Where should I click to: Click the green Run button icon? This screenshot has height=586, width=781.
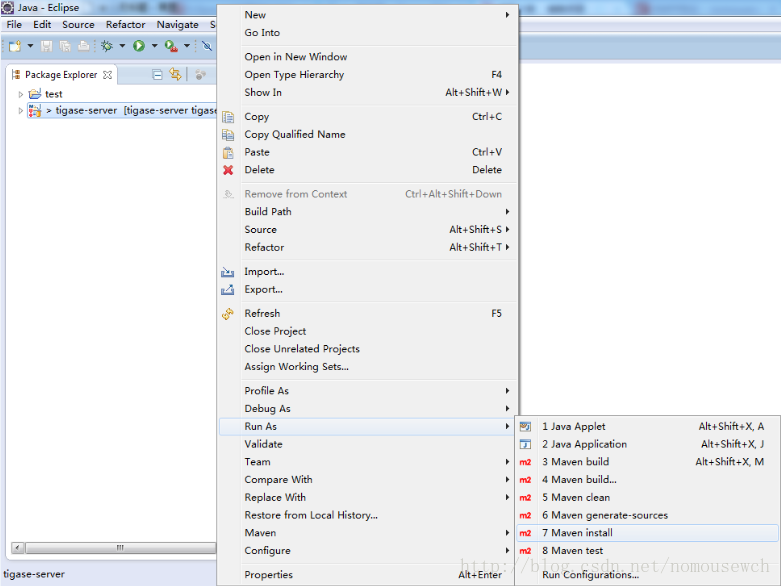click(x=139, y=46)
